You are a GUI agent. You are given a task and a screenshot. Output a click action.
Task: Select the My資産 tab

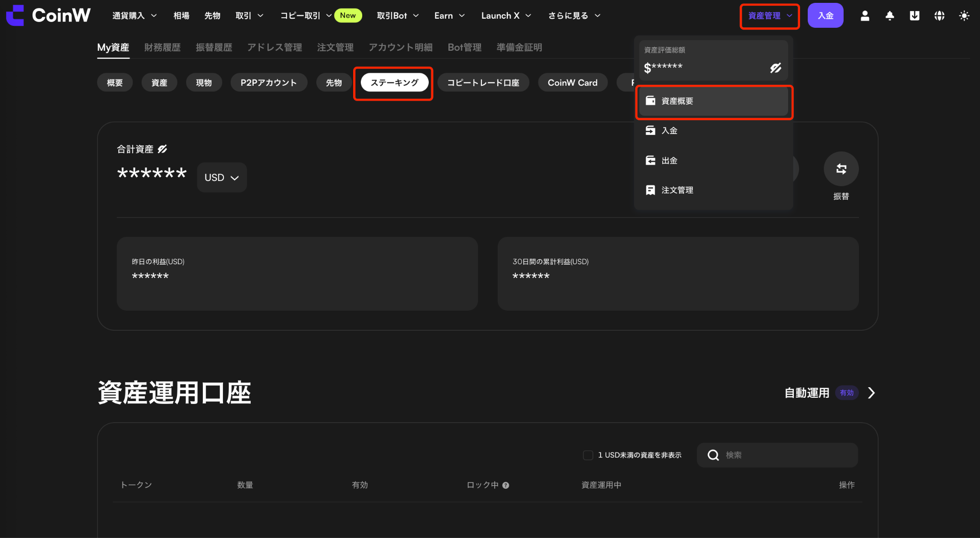(113, 47)
